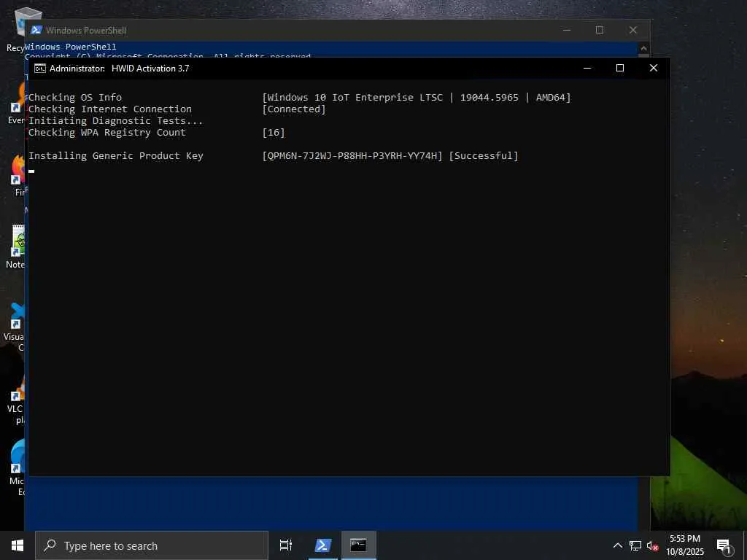747x560 pixels.
Task: Click the [Connected] status text
Action: coord(294,109)
